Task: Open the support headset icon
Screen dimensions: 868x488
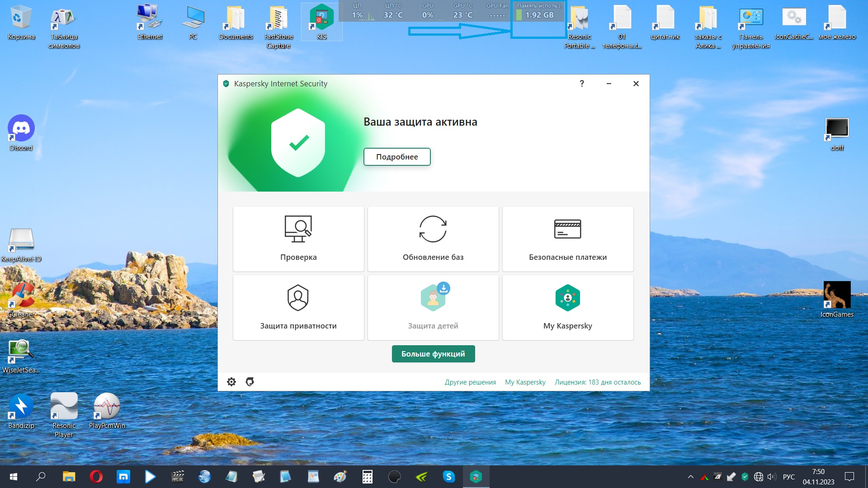Action: 250,382
